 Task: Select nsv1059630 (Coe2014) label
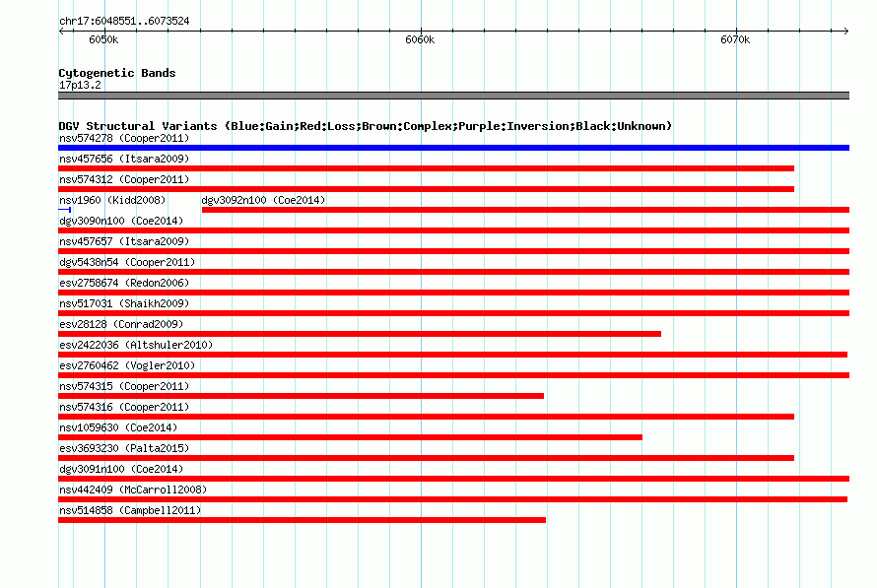point(118,427)
